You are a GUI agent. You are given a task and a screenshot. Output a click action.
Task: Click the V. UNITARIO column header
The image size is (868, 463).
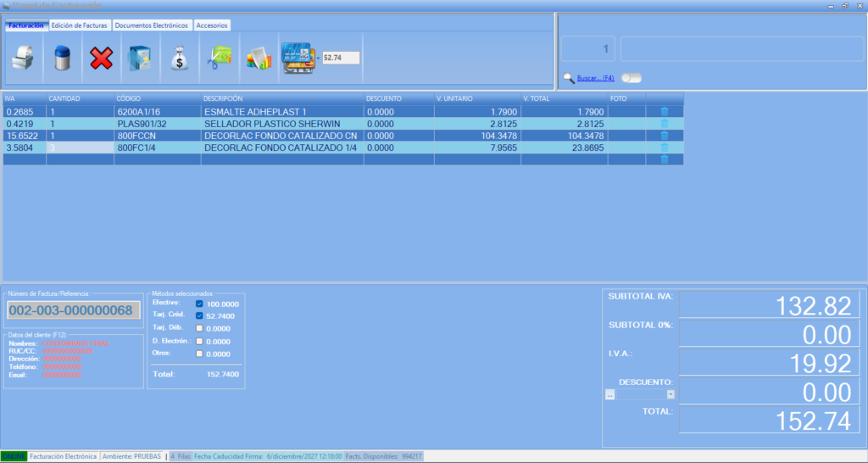click(x=478, y=98)
